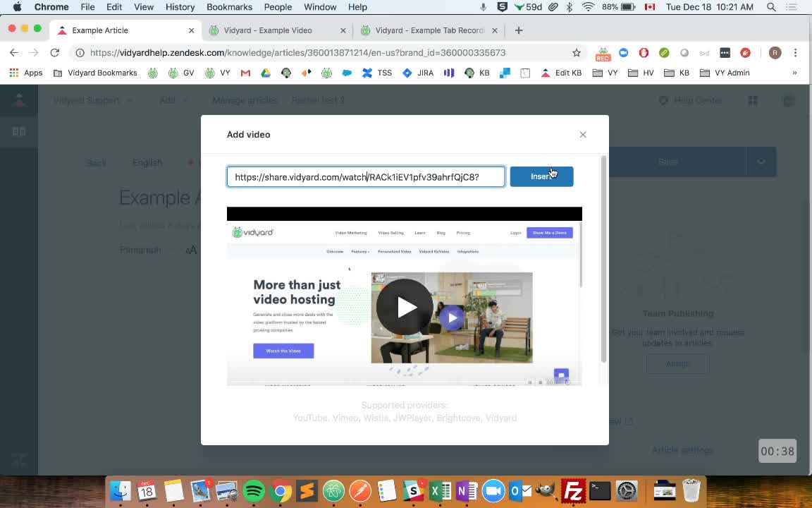Open the Save button dropdown arrow
This screenshot has height=508, width=812.
761,162
